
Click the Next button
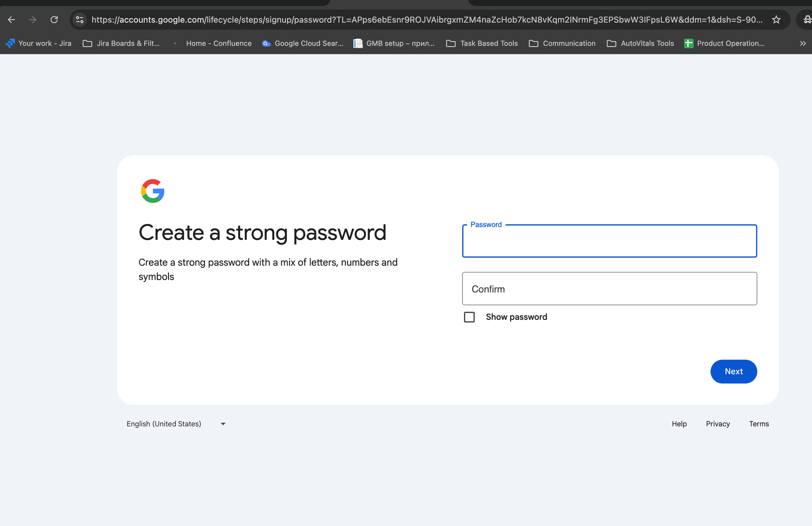734,371
